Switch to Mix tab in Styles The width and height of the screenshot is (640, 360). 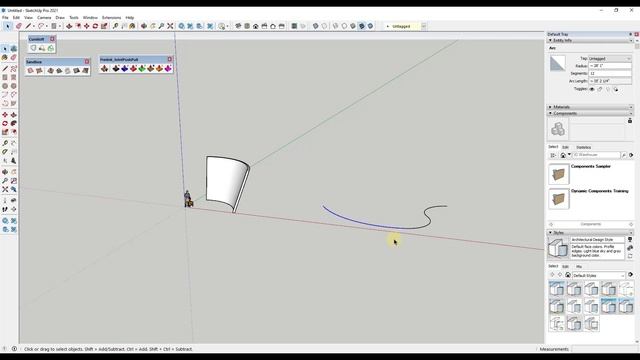579,266
